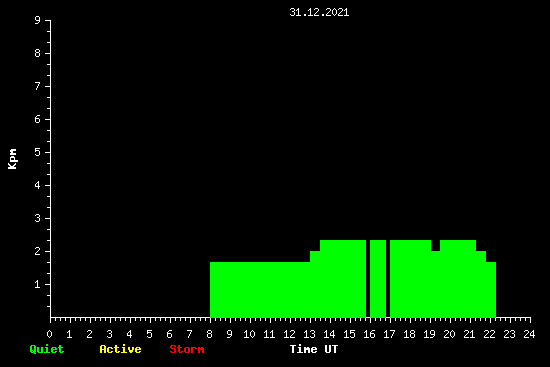This screenshot has width=550, height=367.
Task: Select the yellow Active legend label
Action: click(x=120, y=349)
